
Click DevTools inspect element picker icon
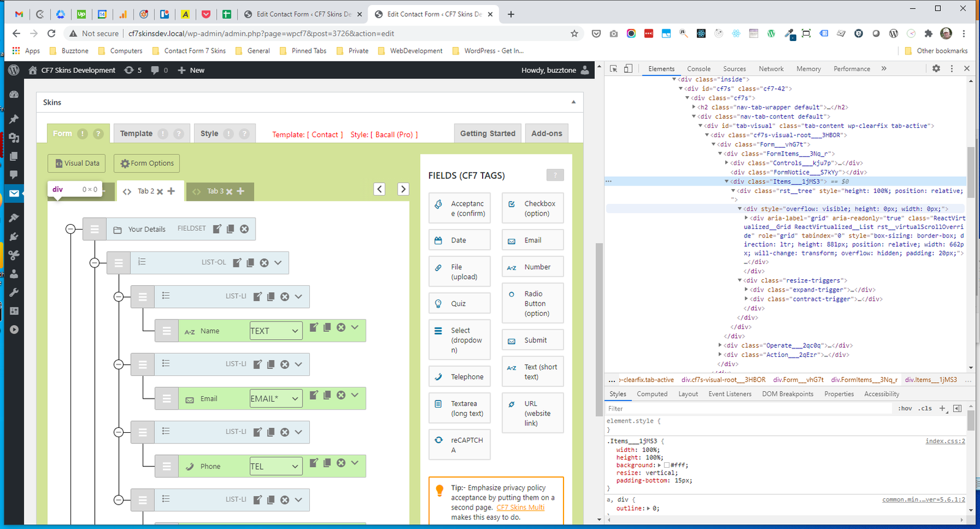pyautogui.click(x=614, y=69)
